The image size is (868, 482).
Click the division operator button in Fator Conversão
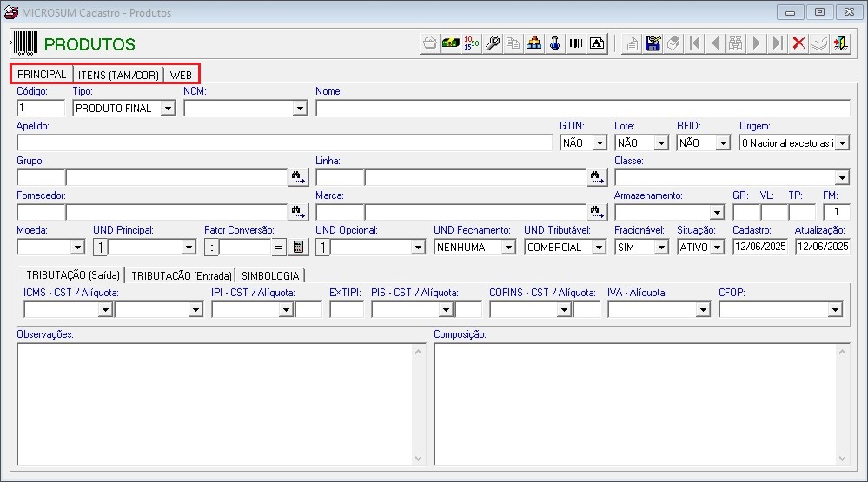pyautogui.click(x=211, y=248)
